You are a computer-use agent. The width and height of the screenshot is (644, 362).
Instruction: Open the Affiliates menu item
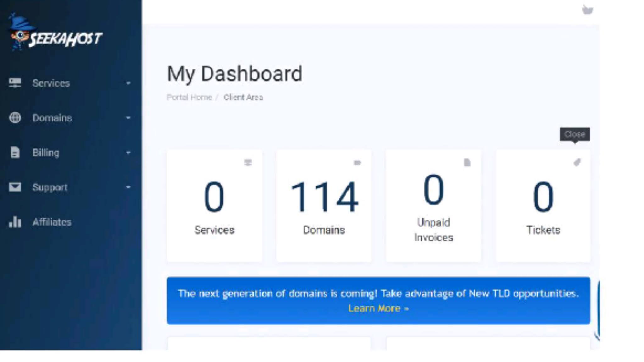52,222
